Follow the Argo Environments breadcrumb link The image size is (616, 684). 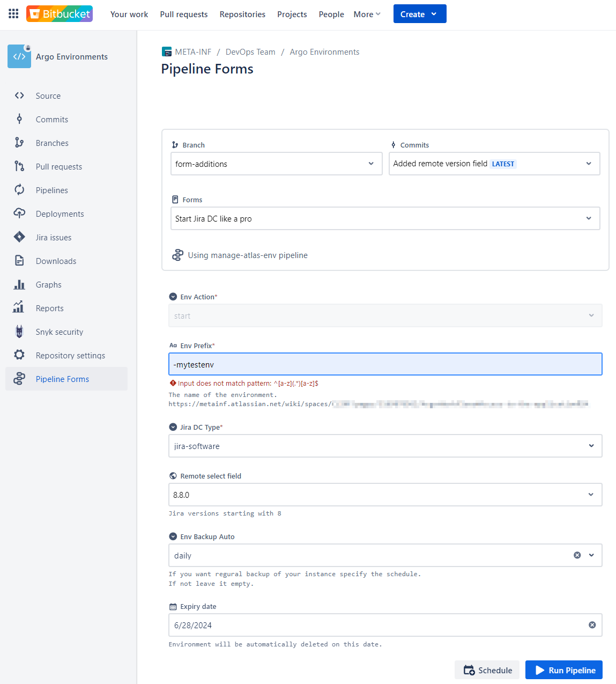tap(324, 52)
